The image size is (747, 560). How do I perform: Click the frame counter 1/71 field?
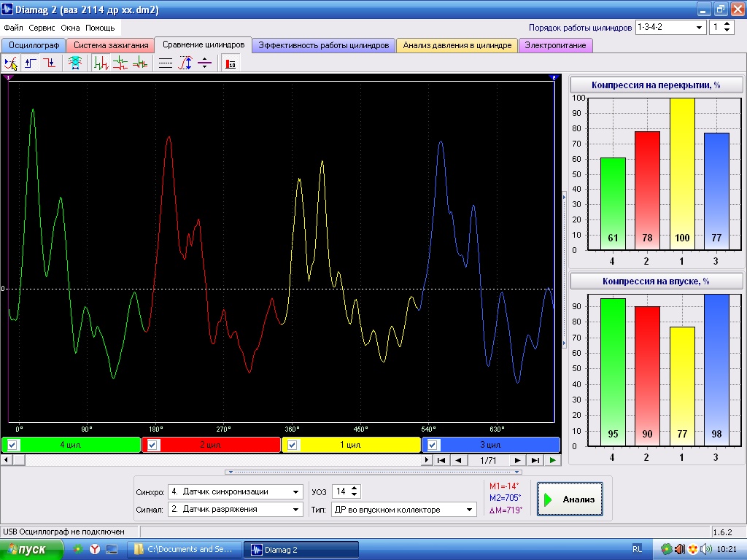click(x=488, y=460)
